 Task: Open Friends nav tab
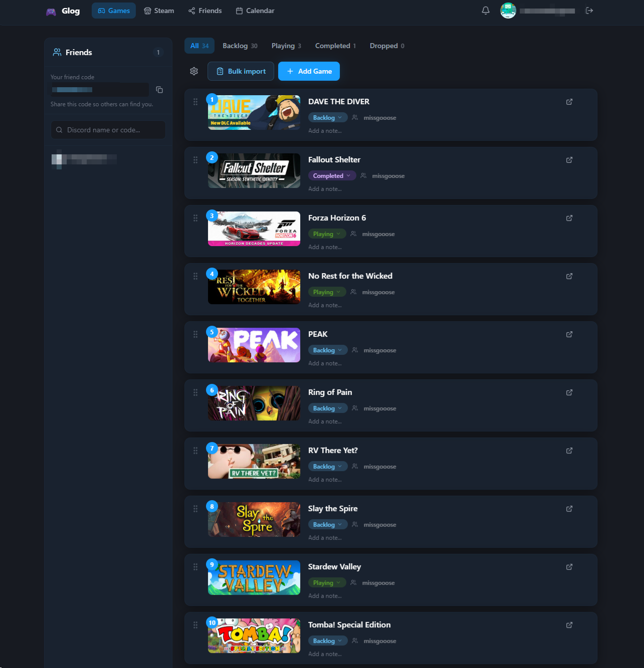tap(205, 11)
